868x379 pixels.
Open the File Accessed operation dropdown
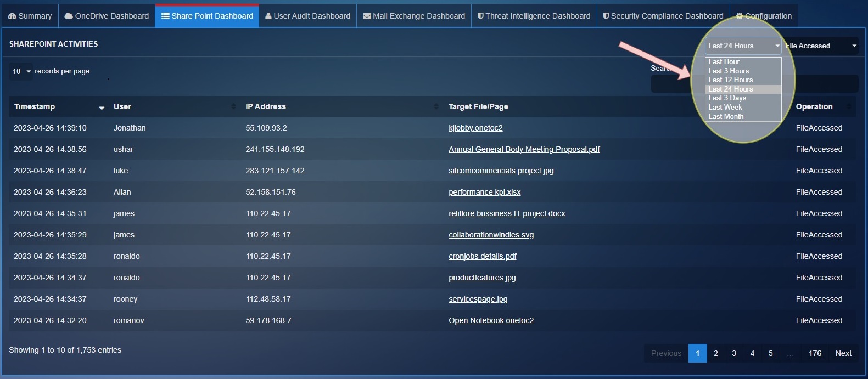(x=821, y=46)
